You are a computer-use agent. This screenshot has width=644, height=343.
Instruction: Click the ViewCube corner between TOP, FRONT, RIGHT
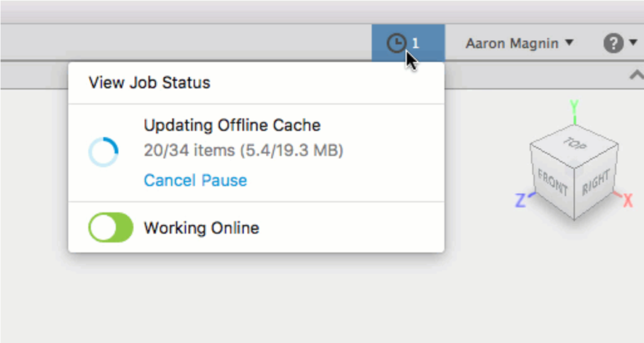[574, 165]
